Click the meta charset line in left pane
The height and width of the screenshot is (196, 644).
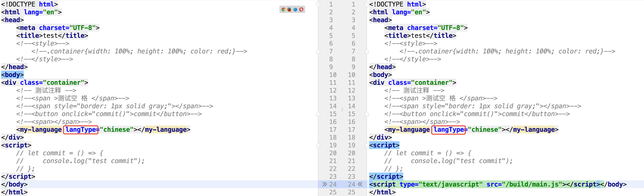click(x=58, y=28)
